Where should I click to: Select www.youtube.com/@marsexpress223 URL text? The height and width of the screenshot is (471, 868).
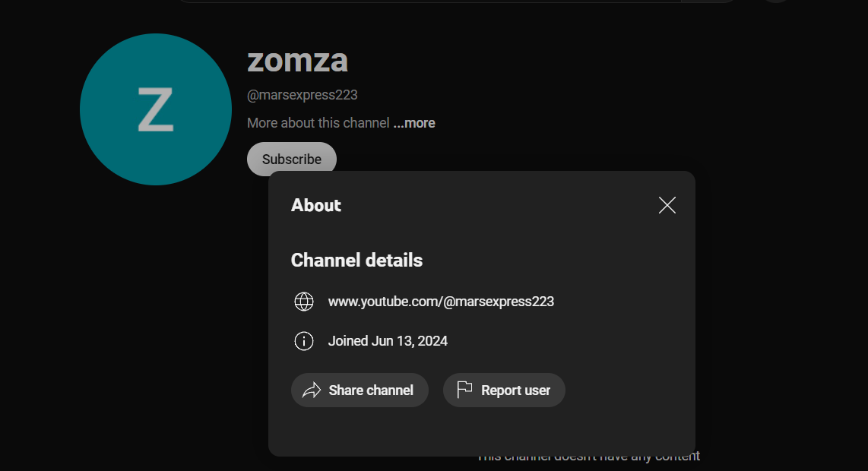point(441,302)
